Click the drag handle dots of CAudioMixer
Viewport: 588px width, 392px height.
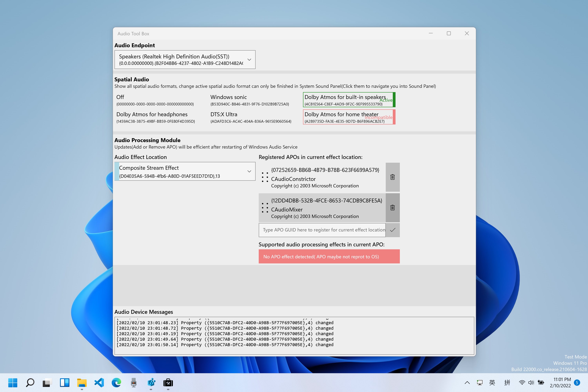click(x=265, y=208)
